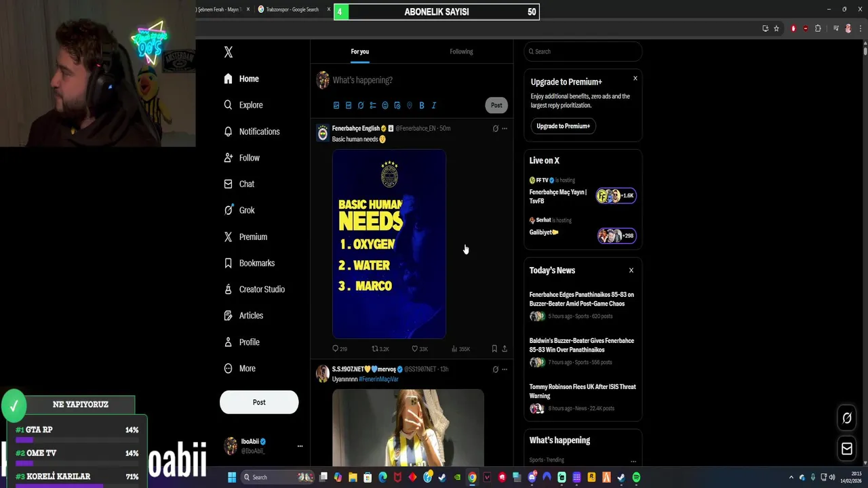Open Articles in the sidebar
The height and width of the screenshot is (488, 868).
(244, 316)
